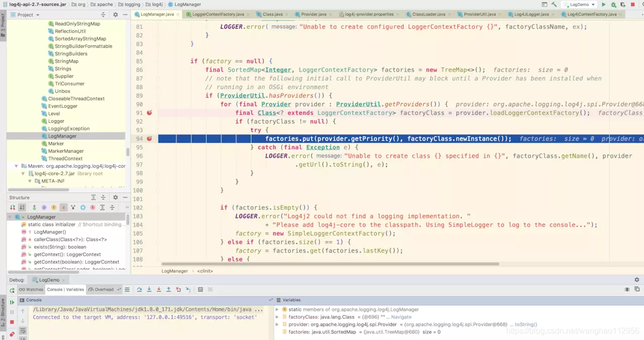The width and height of the screenshot is (644, 340).
Task: Select StringBuilders class in project tree
Action: pyautogui.click(x=71, y=53)
